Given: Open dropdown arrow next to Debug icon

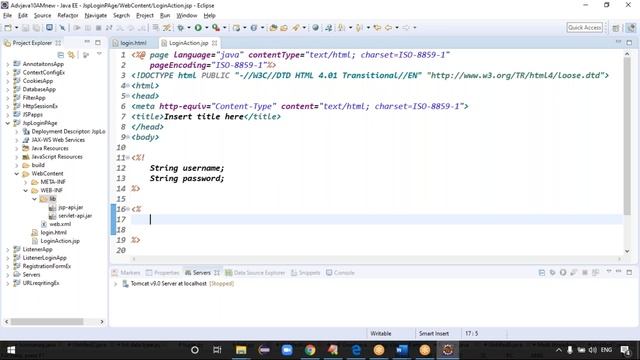Looking at the screenshot, I should 189,28.
